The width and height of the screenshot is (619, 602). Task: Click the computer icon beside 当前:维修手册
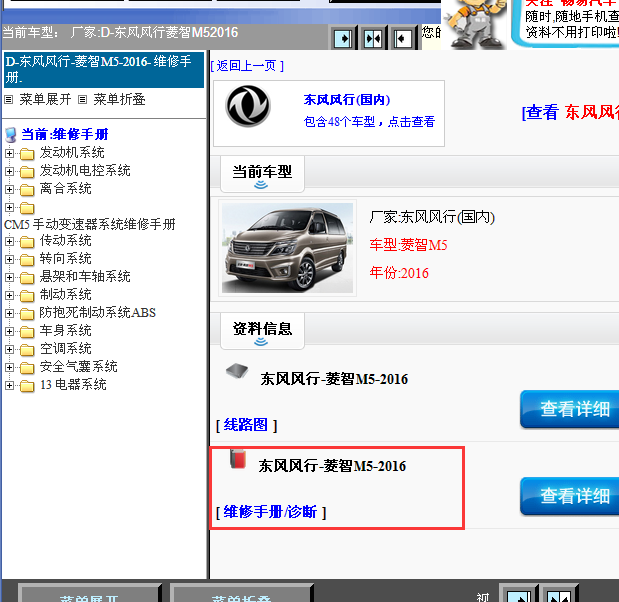tap(10, 135)
